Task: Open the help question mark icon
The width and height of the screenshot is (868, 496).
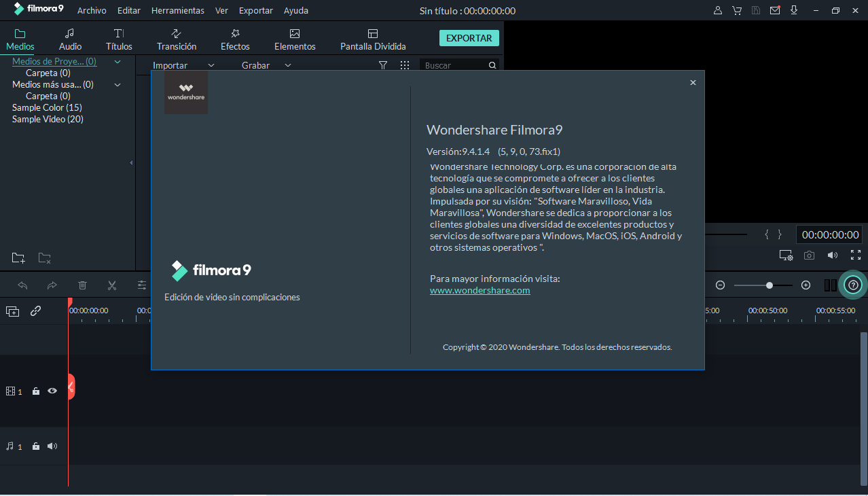Action: 854,285
